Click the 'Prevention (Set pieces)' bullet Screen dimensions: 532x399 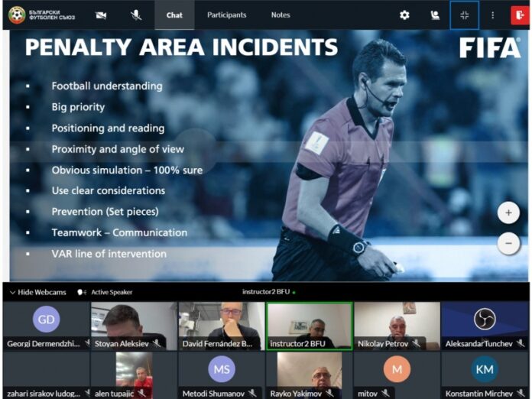click(105, 212)
